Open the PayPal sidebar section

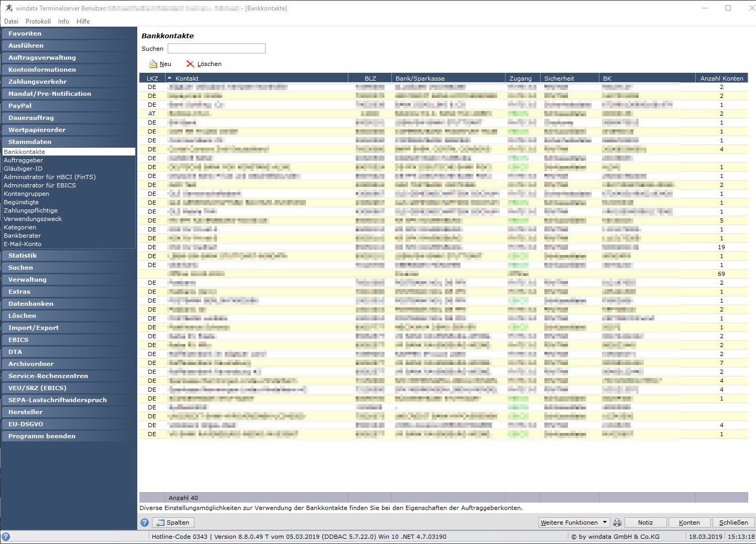click(69, 106)
